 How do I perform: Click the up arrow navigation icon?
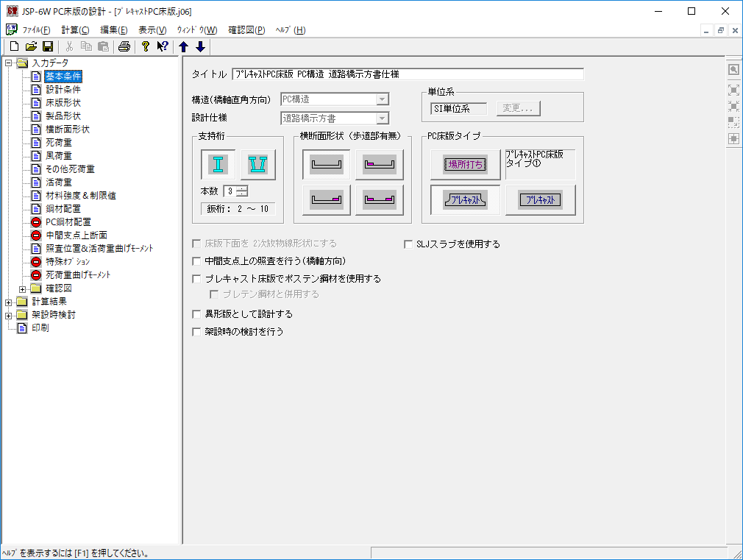tap(184, 47)
